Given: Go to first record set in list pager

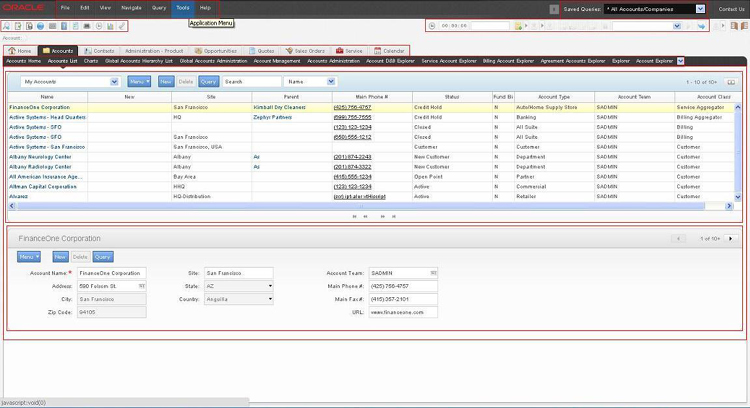Looking at the screenshot, I should (354, 217).
